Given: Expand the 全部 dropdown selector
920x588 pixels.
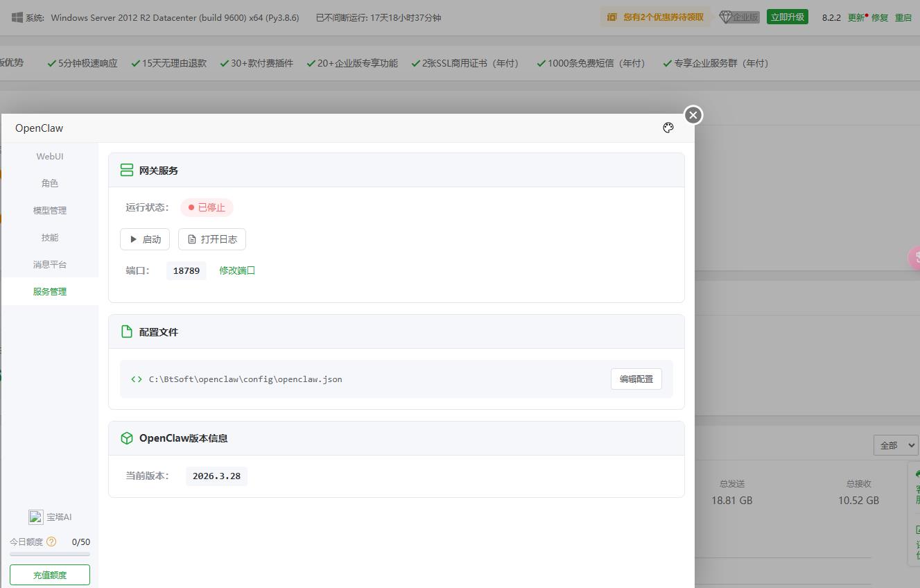Looking at the screenshot, I should pyautogui.click(x=895, y=445).
